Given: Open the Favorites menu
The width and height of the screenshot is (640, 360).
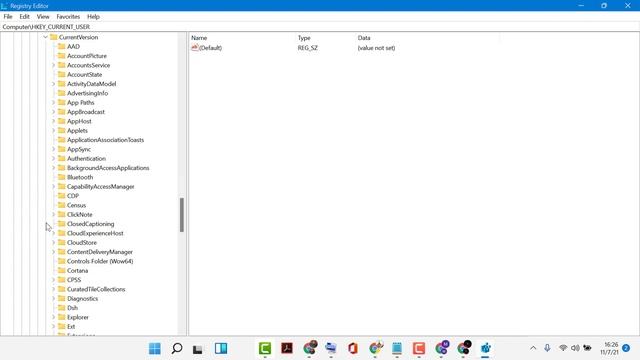Looking at the screenshot, I should point(68,17).
